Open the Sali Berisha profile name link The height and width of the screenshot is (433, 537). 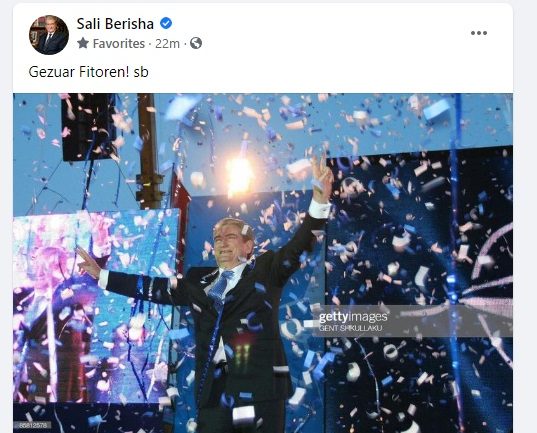tap(115, 24)
